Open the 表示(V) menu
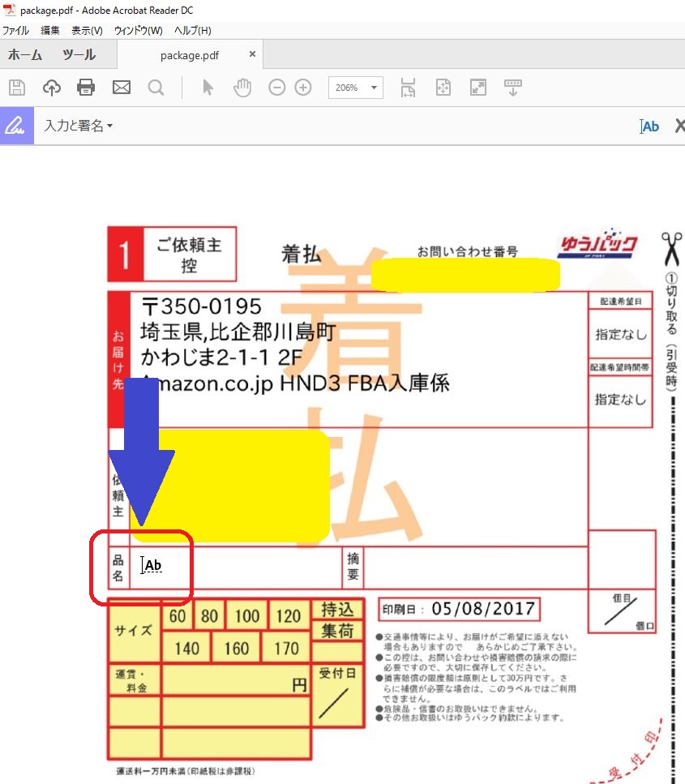 point(87,31)
